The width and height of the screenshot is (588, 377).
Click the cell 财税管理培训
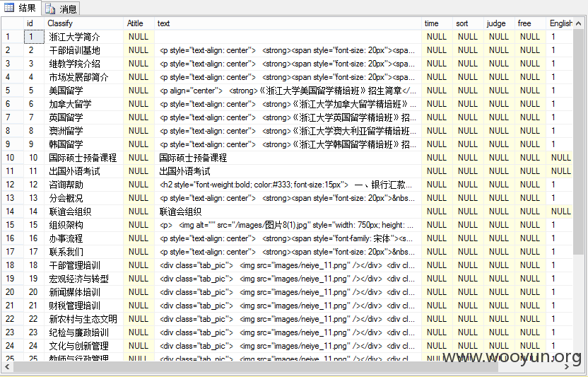pos(83,306)
